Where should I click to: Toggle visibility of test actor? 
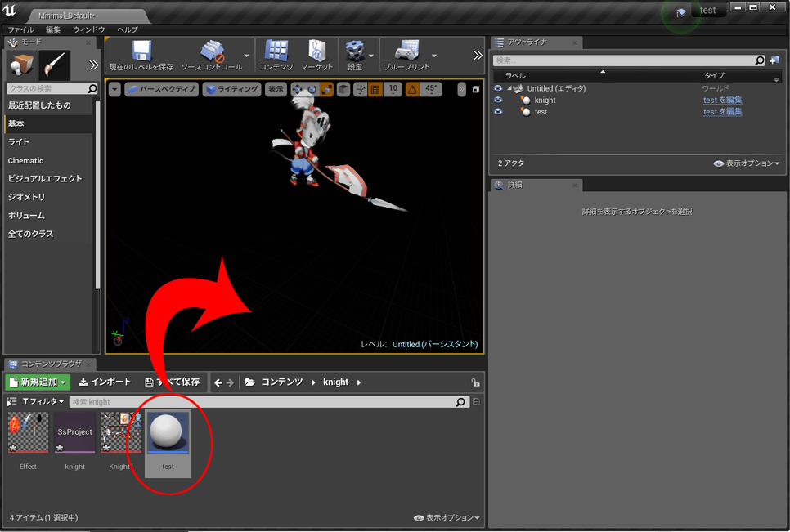(x=498, y=111)
